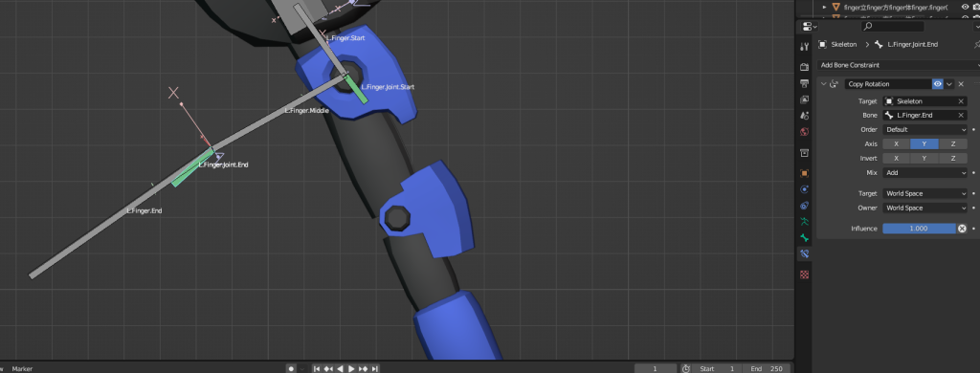Open the Mix mode dropdown
The height and width of the screenshot is (373, 980).
(925, 172)
